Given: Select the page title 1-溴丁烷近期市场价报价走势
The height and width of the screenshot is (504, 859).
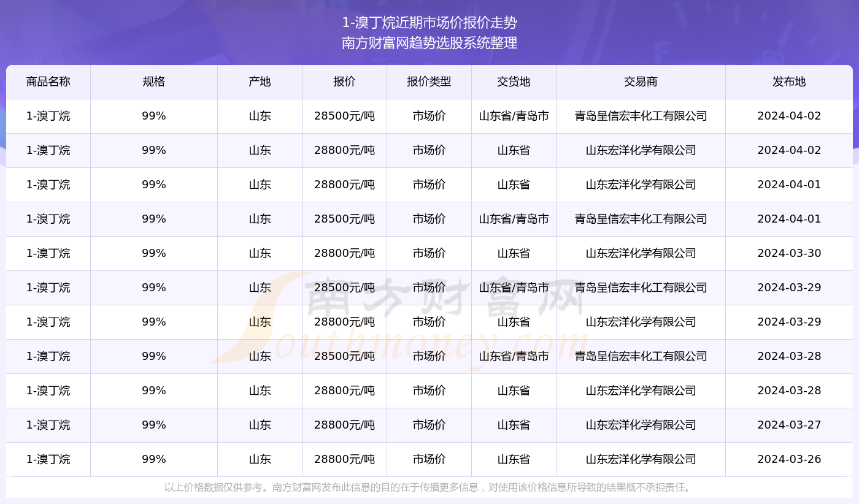Looking at the screenshot, I should tap(429, 23).
